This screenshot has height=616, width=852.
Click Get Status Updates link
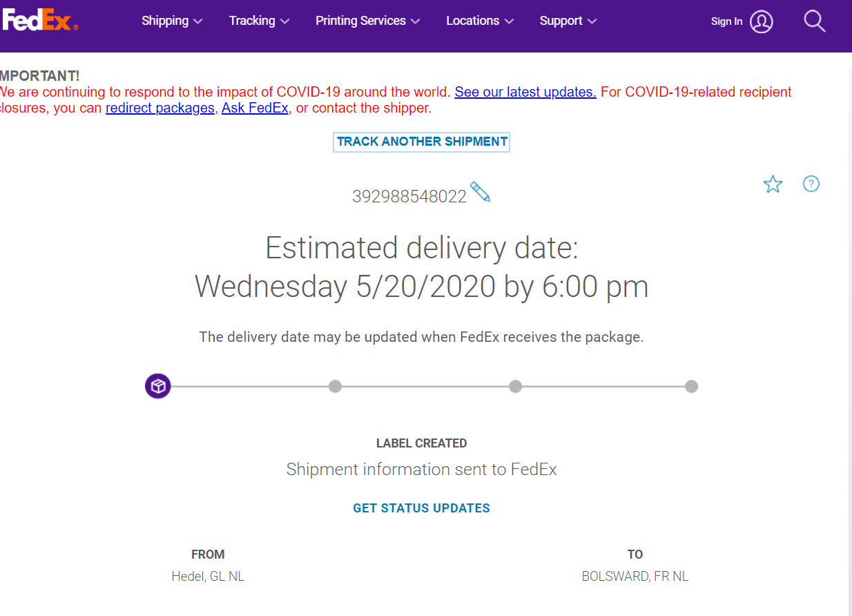click(x=421, y=508)
